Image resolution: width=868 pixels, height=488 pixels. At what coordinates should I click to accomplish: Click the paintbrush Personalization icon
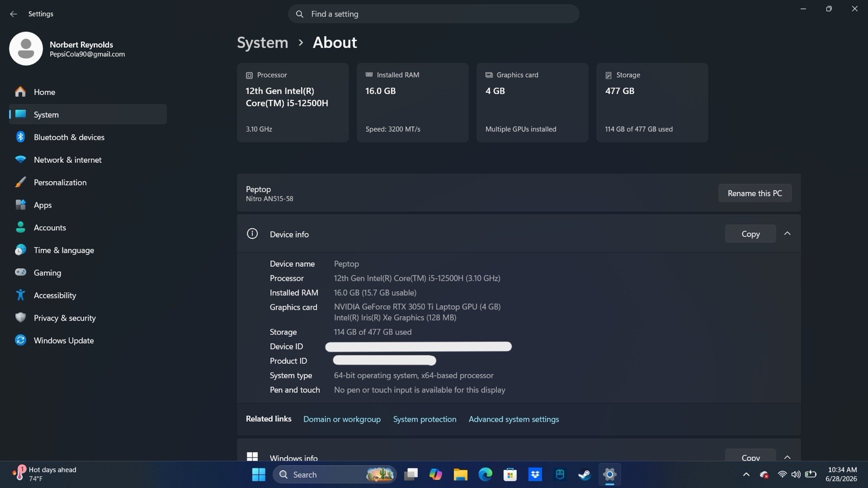click(21, 182)
